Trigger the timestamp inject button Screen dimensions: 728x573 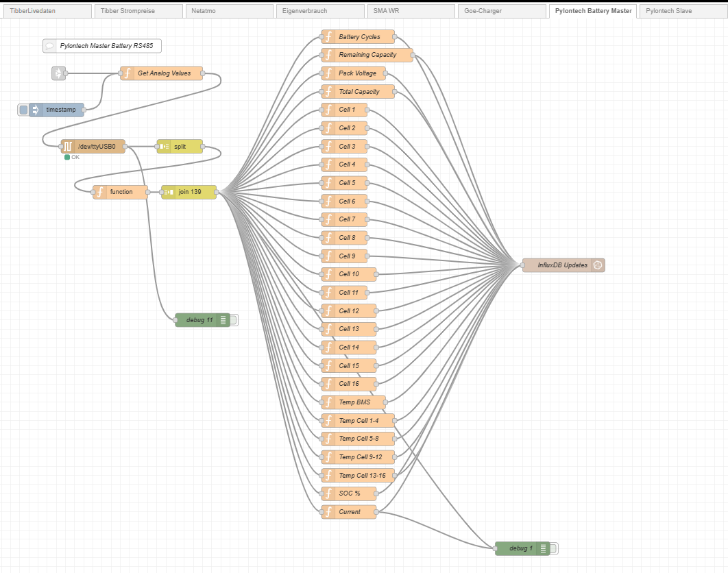[23, 110]
